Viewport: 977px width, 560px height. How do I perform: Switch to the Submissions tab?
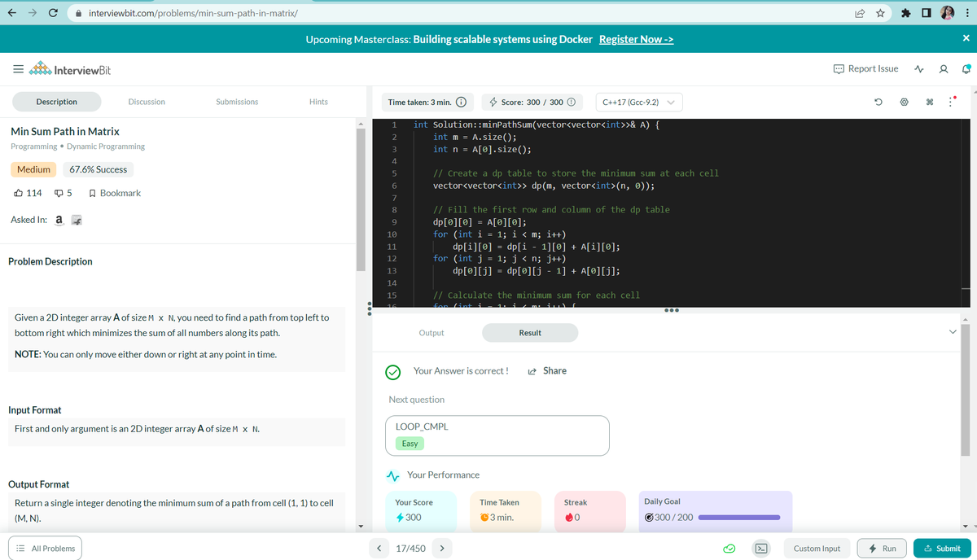point(237,102)
